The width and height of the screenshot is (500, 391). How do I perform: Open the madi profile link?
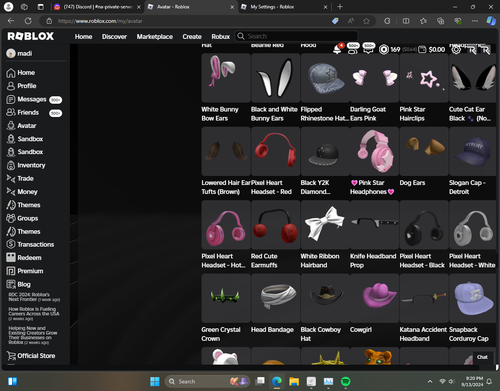click(19, 53)
